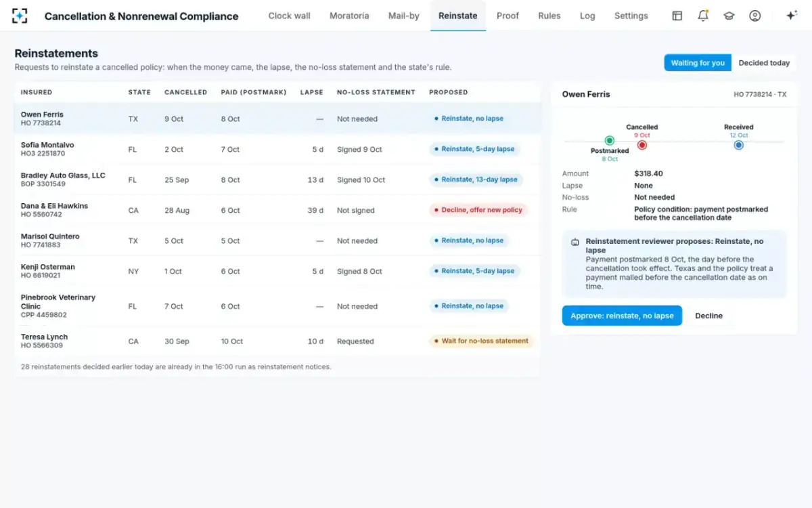The height and width of the screenshot is (508, 812).
Task: Select the Marisol Quintero row
Action: [277, 240]
